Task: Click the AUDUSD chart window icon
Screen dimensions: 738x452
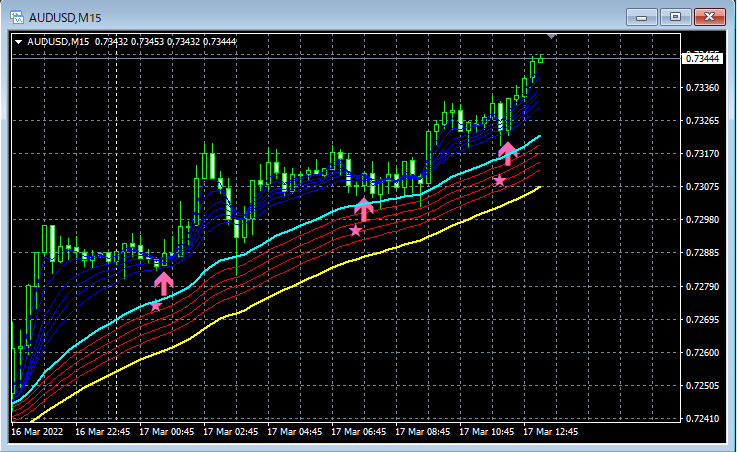Action: coord(17,17)
